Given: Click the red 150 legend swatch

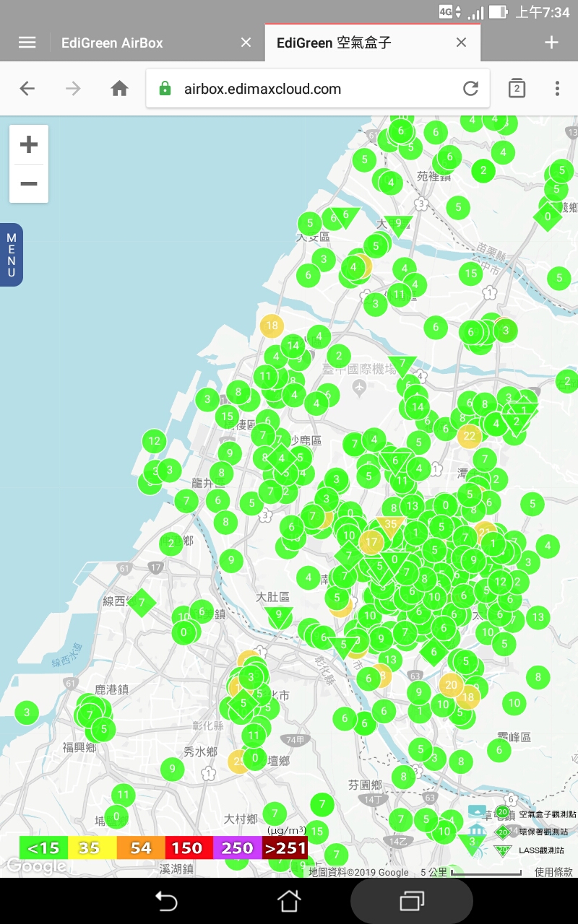Looking at the screenshot, I should click(x=189, y=847).
